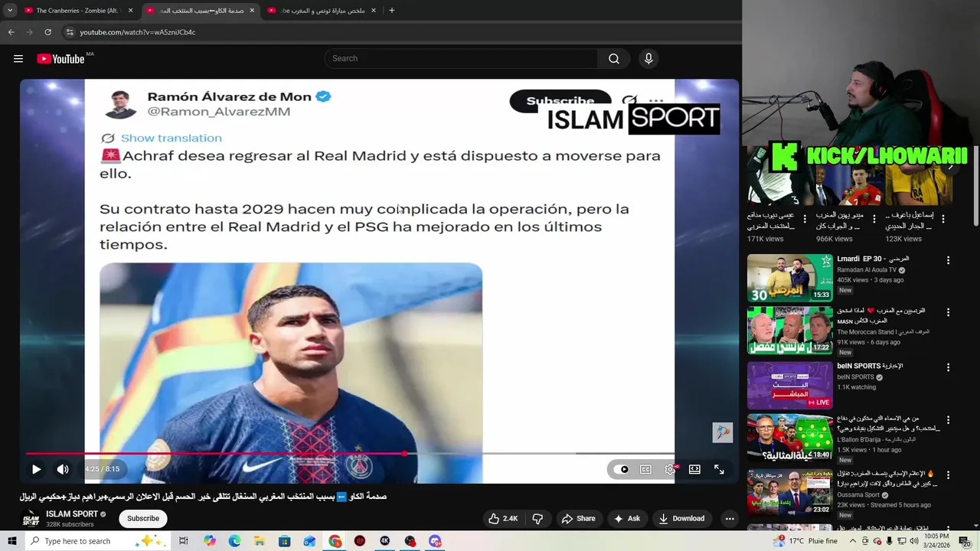The height and width of the screenshot is (551, 980).
Task: Switch to theater mode in the player
Action: [694, 469]
